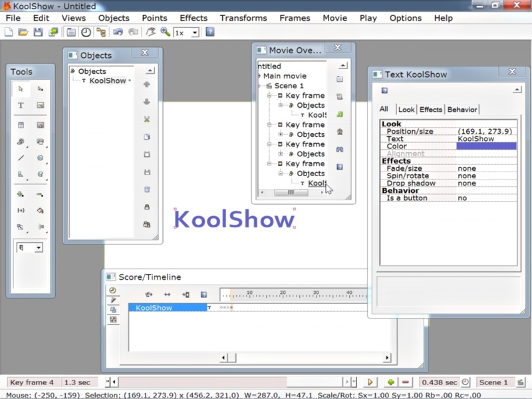Open the Transforms menu
Image resolution: width=532 pixels, height=399 pixels.
[243, 18]
